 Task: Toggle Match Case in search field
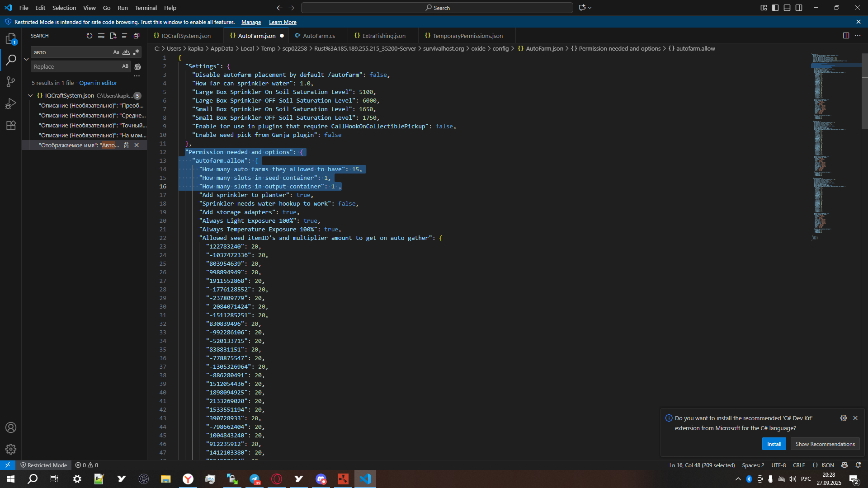[116, 52]
